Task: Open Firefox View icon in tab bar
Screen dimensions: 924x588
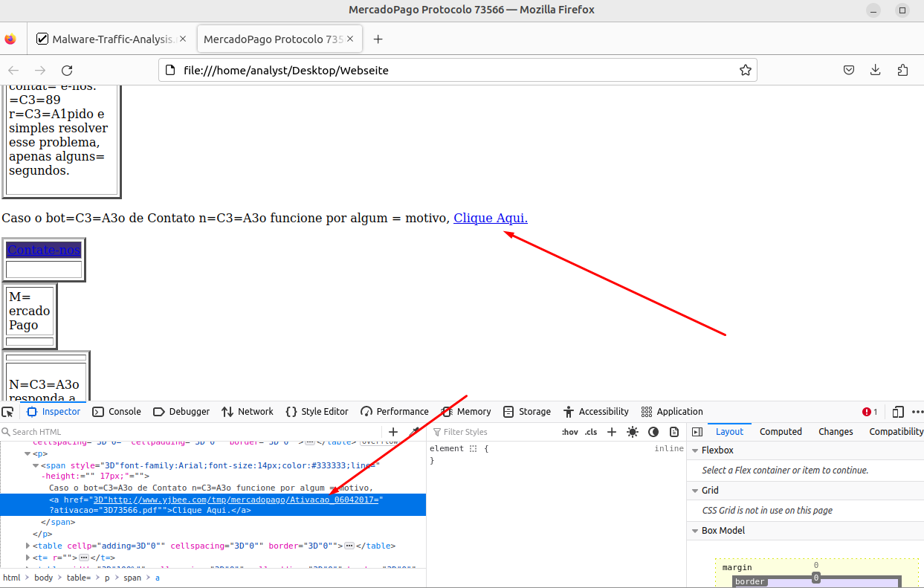Action: [x=10, y=39]
